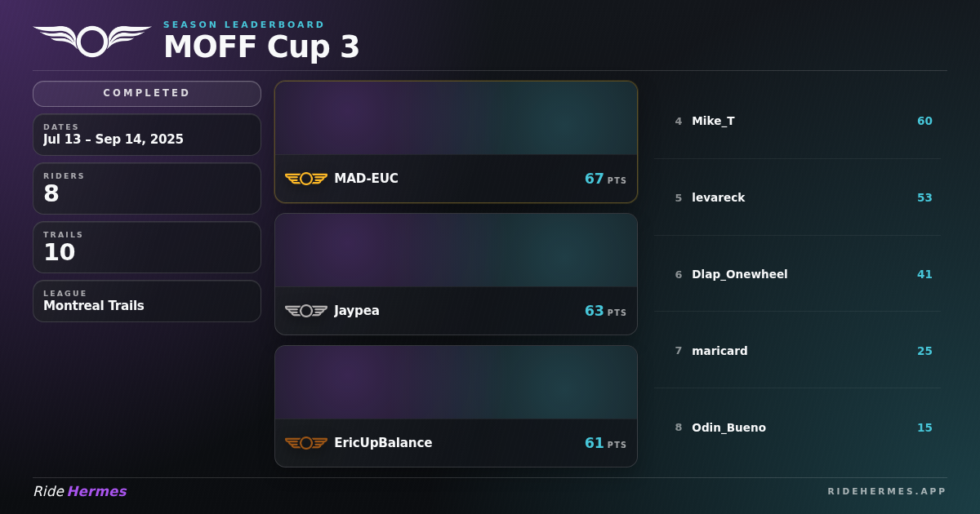
Task: Click the Ride Hermes footer brand
Action: coord(80,491)
